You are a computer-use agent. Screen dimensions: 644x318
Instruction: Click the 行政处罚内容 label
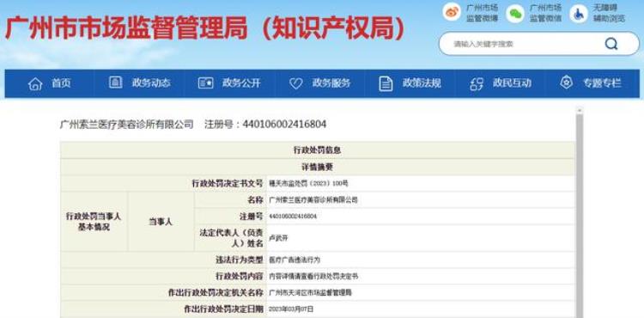point(239,277)
